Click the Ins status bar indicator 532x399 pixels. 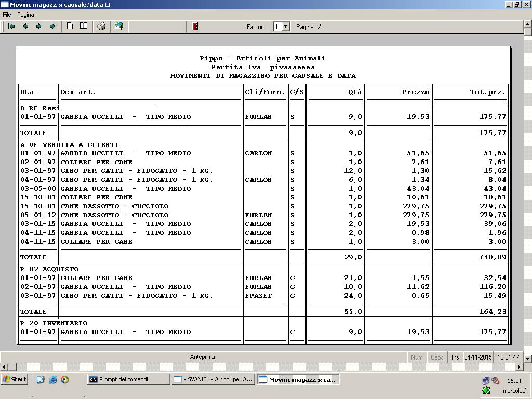coord(455,357)
